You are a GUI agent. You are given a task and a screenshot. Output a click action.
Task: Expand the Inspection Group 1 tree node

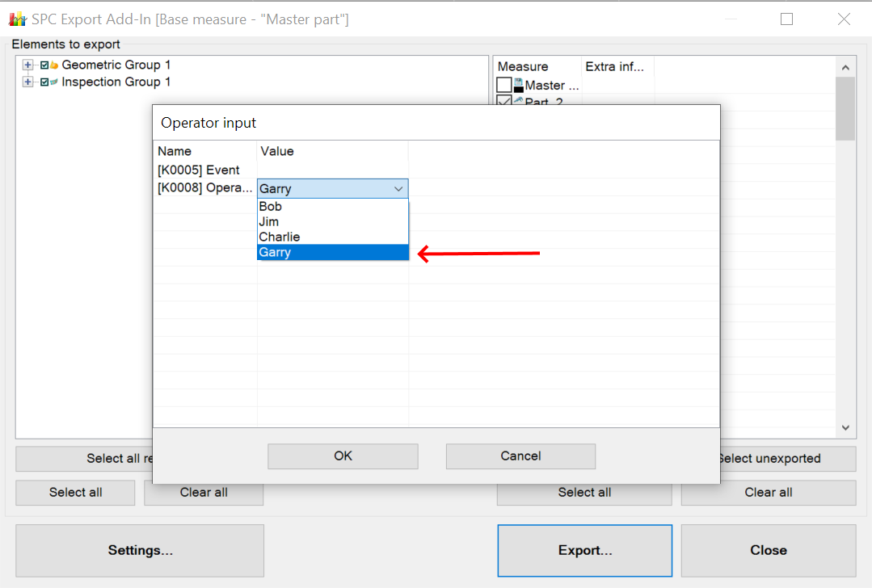point(27,82)
